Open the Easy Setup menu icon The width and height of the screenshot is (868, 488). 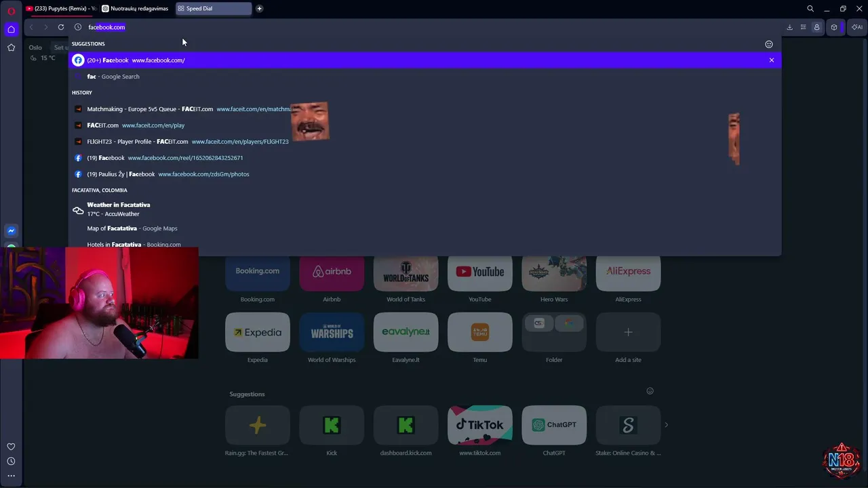coord(803,27)
